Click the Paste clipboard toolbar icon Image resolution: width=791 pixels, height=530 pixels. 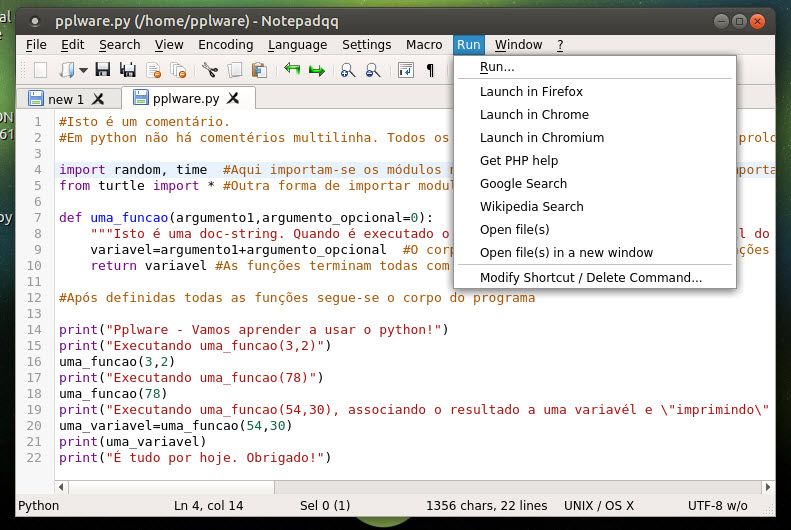click(x=260, y=70)
